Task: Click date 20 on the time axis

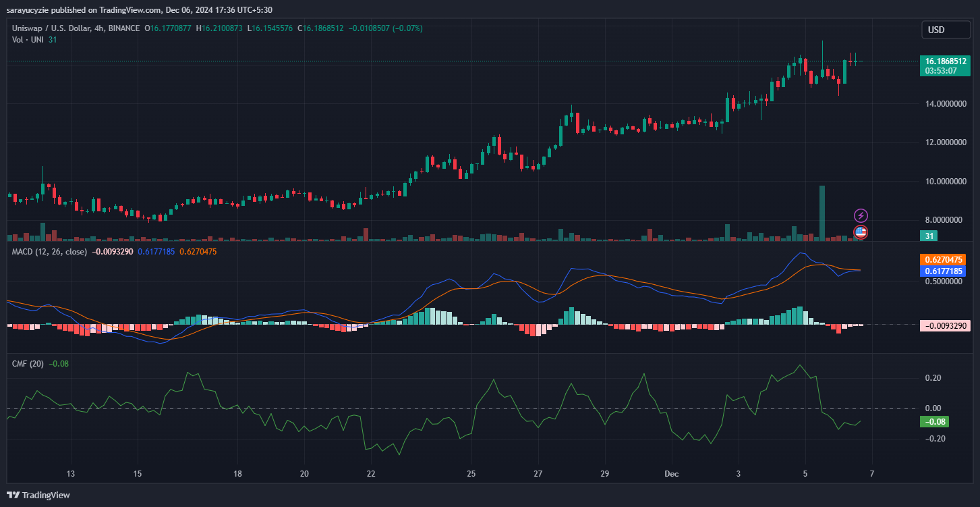Action: pyautogui.click(x=304, y=474)
